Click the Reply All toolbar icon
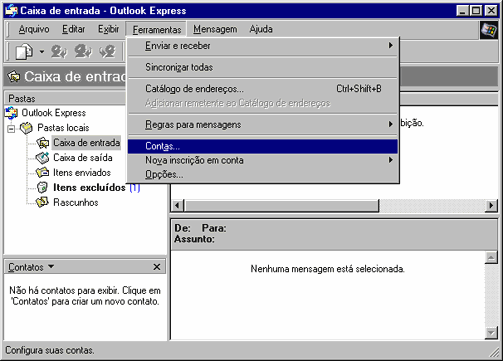Viewport: 503px width, 361px height. 83,52
